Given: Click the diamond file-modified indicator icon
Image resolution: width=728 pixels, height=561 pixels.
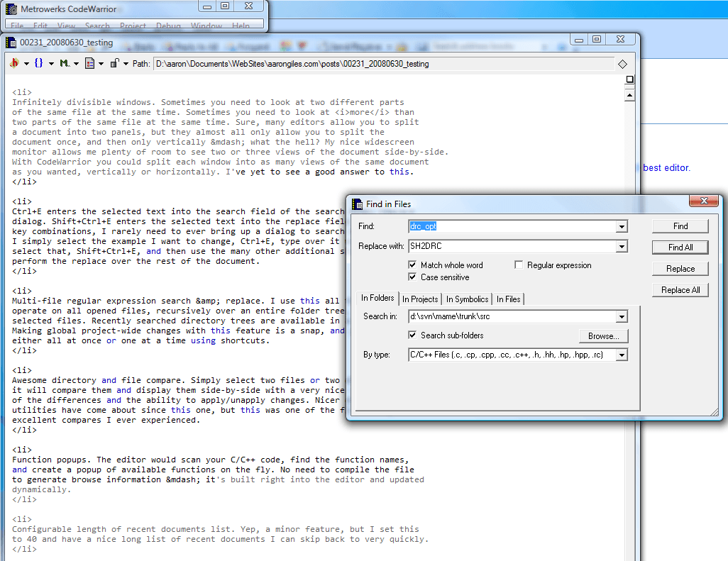Looking at the screenshot, I should click(622, 64).
